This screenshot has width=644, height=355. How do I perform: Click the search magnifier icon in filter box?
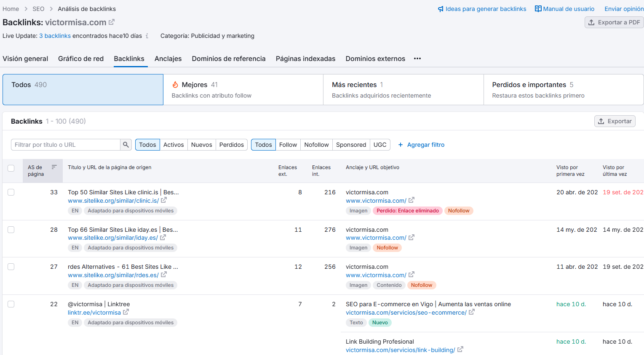(126, 145)
